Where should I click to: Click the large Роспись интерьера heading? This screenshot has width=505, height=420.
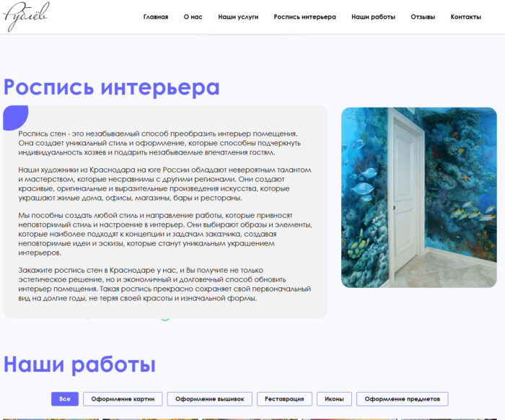click(x=112, y=87)
